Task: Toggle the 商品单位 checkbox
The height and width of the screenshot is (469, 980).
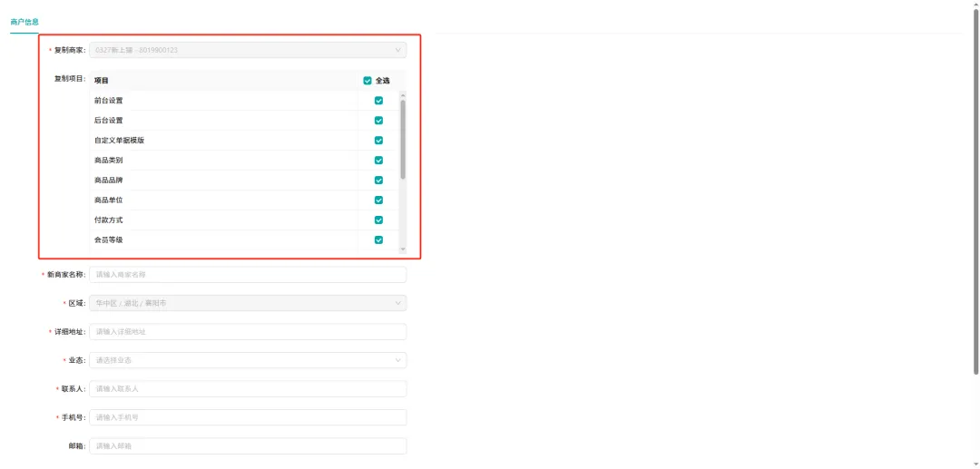Action: (x=378, y=200)
